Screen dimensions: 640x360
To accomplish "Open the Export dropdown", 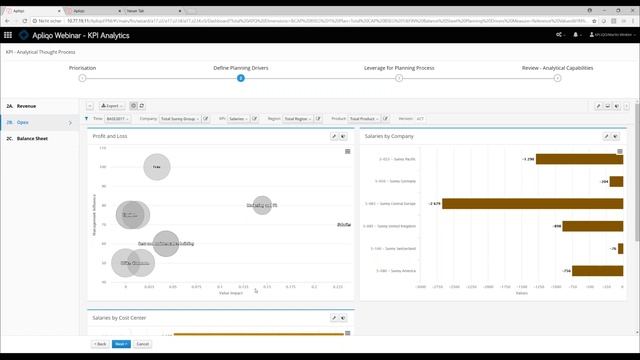I will [x=112, y=106].
